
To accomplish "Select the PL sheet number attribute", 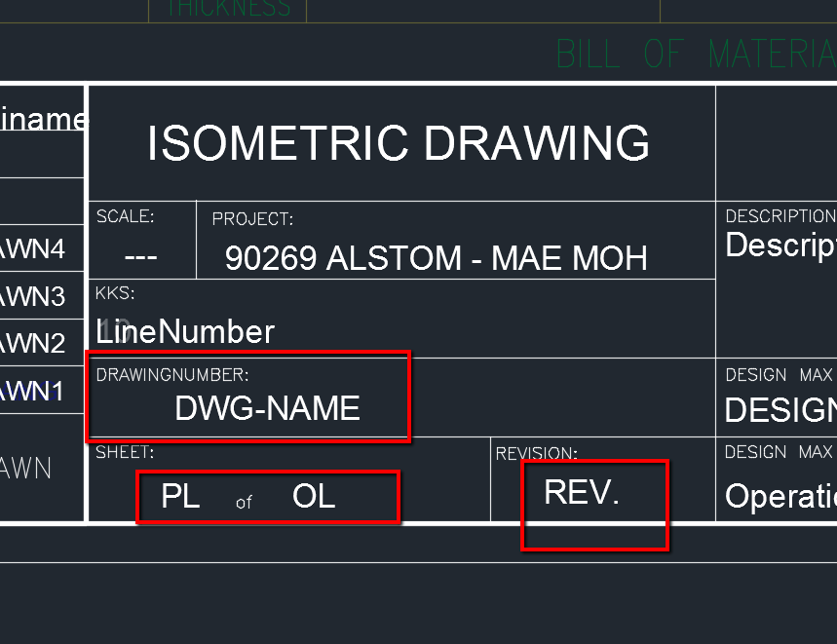I will click(x=180, y=496).
